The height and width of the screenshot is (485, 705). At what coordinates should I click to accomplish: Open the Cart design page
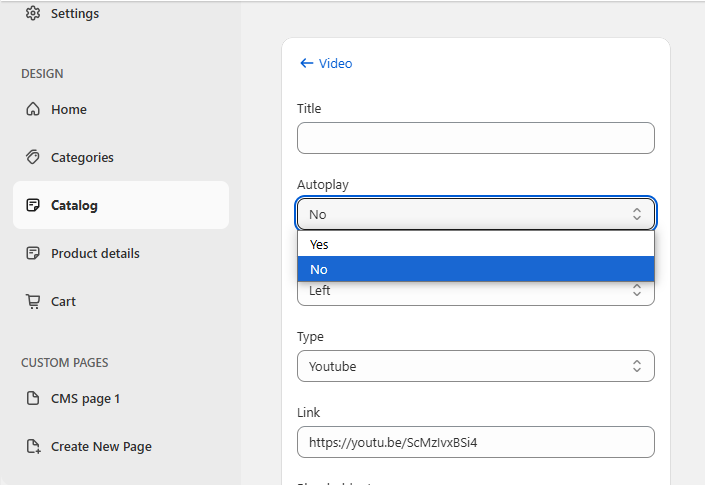[121, 301]
